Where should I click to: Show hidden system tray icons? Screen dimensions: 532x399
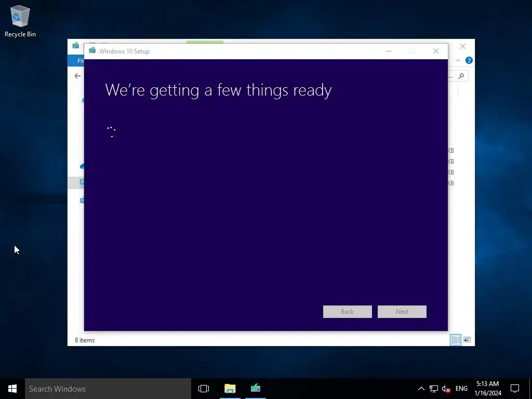click(x=421, y=389)
